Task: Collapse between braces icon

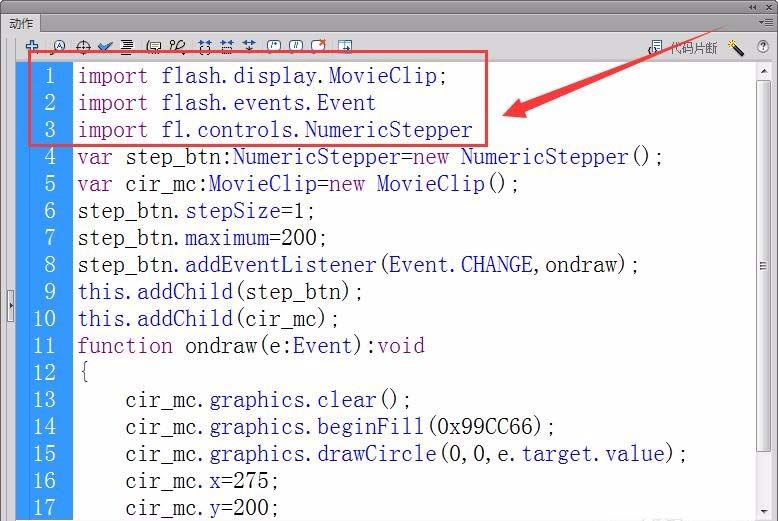Action: pos(204,47)
